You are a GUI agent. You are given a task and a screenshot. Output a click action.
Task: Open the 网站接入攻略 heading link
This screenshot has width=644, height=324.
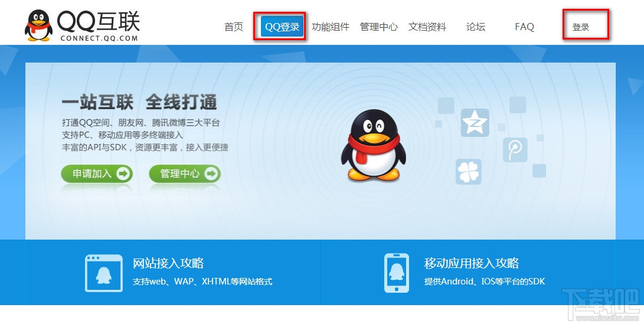[x=168, y=263]
